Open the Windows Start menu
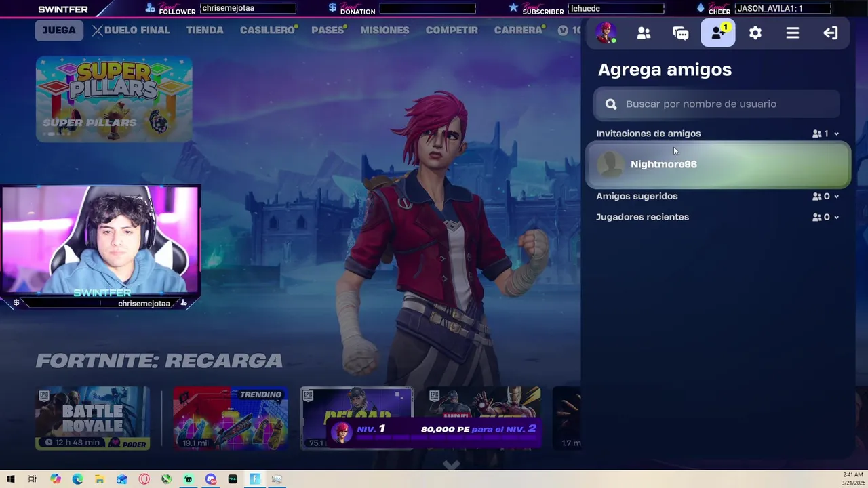Image resolution: width=868 pixels, height=488 pixels. coord(11,479)
